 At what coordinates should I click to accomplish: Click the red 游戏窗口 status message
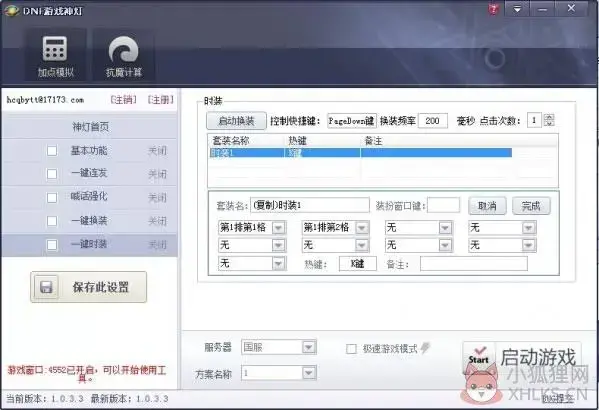[87, 374]
